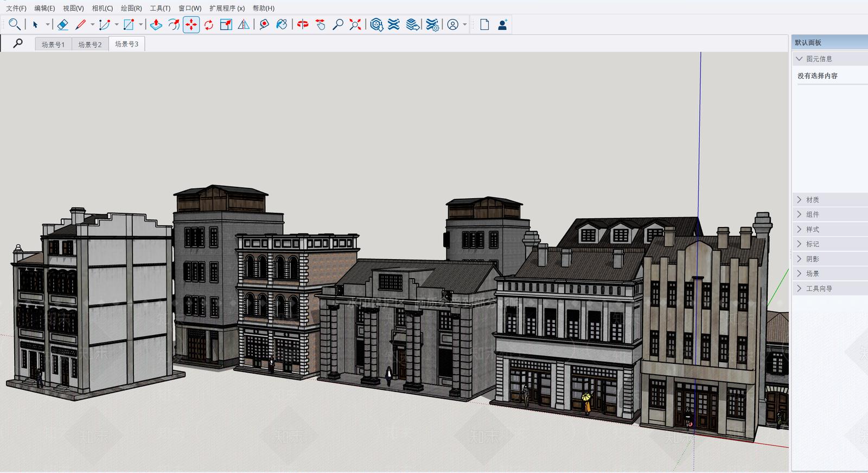Click the 没有选择内容 text in panel
Viewport: 868px width, 473px height.
click(818, 76)
